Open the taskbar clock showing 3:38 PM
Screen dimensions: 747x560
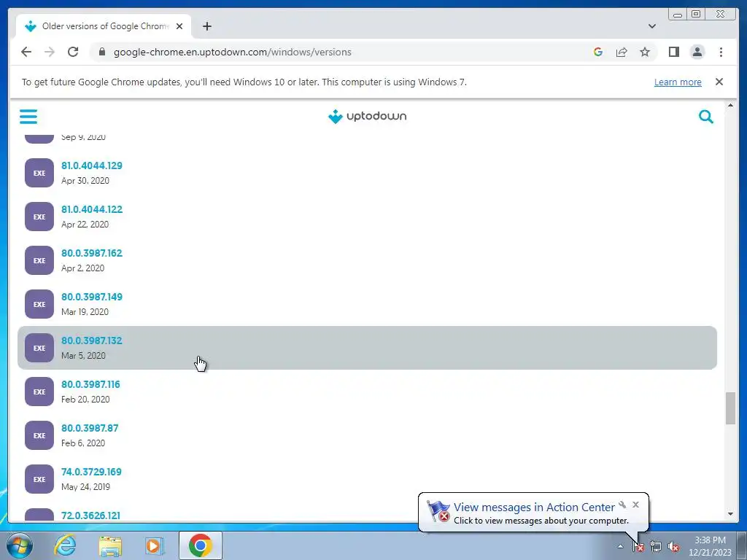coord(710,546)
